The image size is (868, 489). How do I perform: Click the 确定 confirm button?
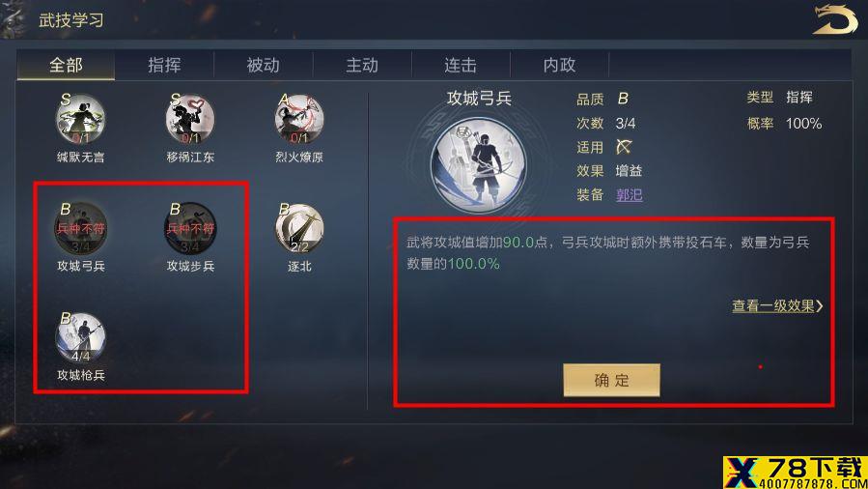[612, 380]
